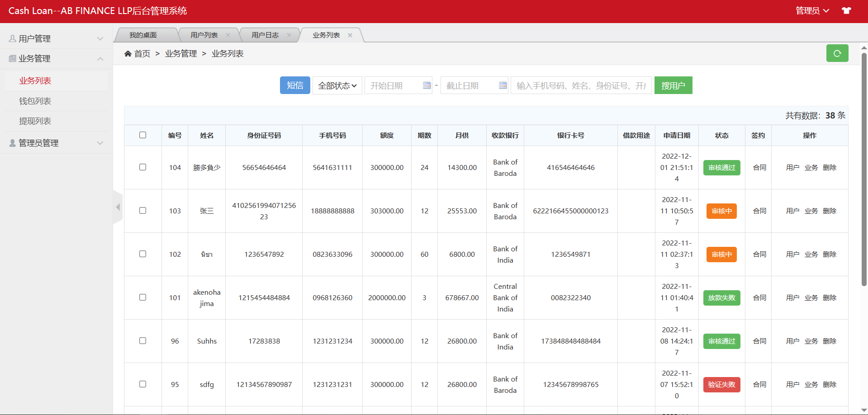Check the checkbox for row 104

(143, 167)
